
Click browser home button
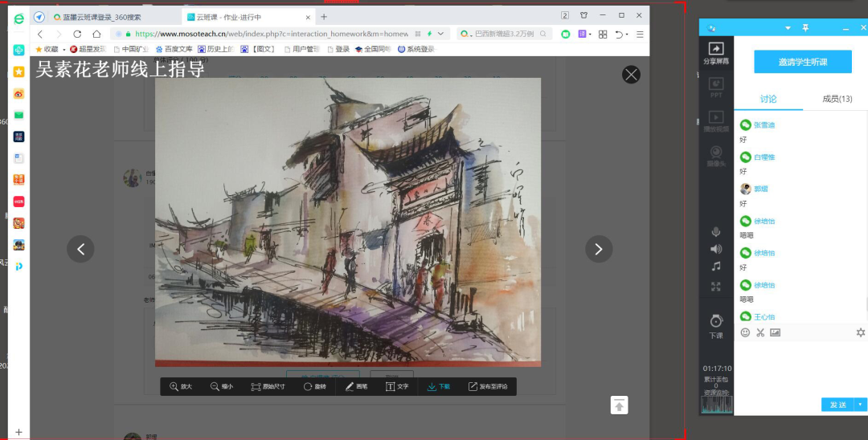[96, 34]
